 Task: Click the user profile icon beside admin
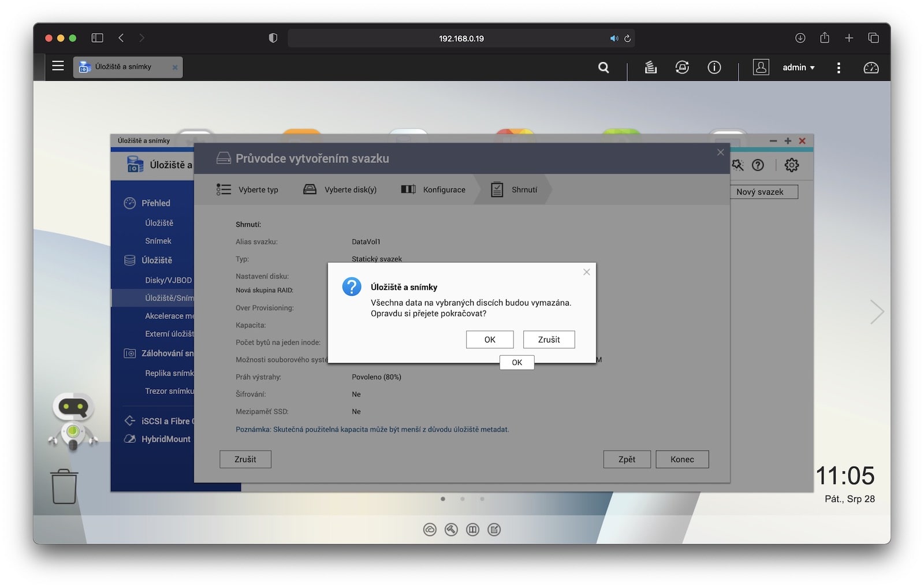761,67
